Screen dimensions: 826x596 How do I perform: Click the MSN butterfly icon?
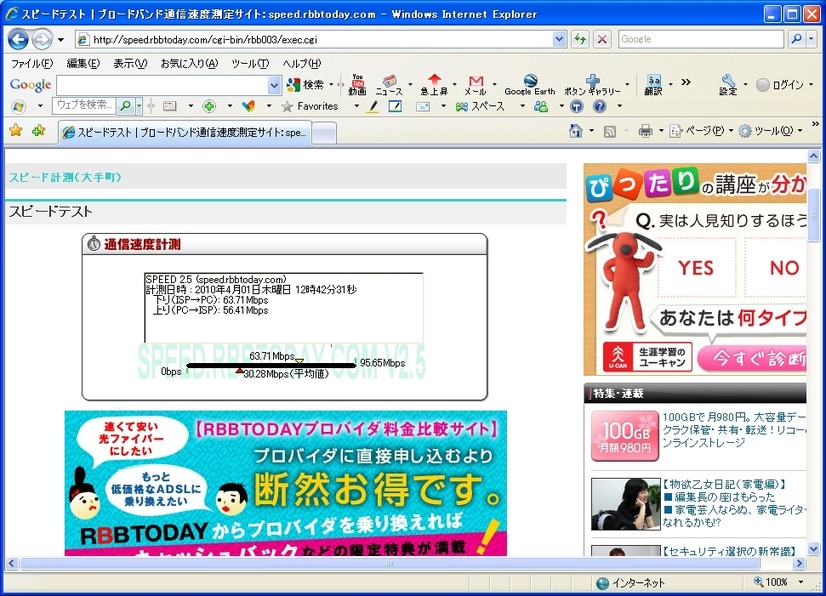248,106
